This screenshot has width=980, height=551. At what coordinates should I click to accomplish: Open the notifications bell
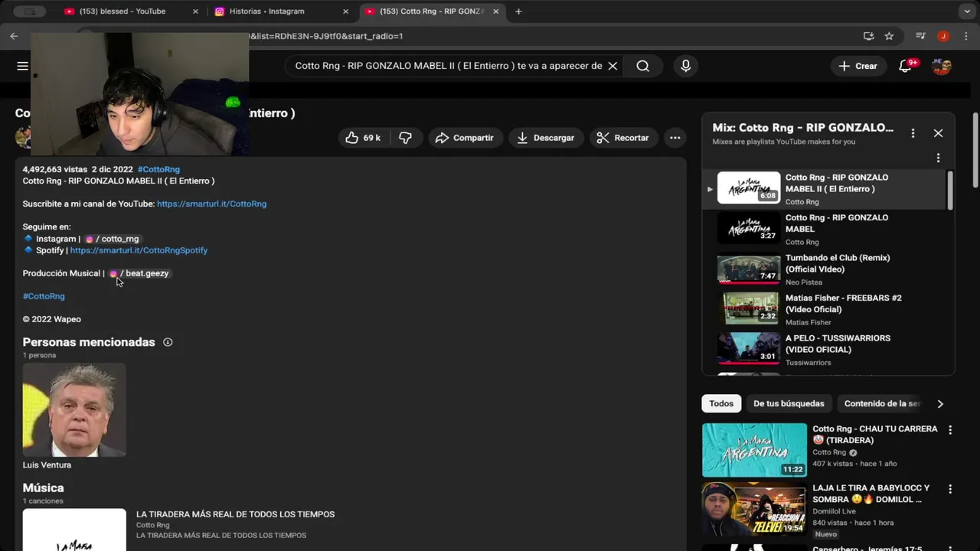click(906, 66)
